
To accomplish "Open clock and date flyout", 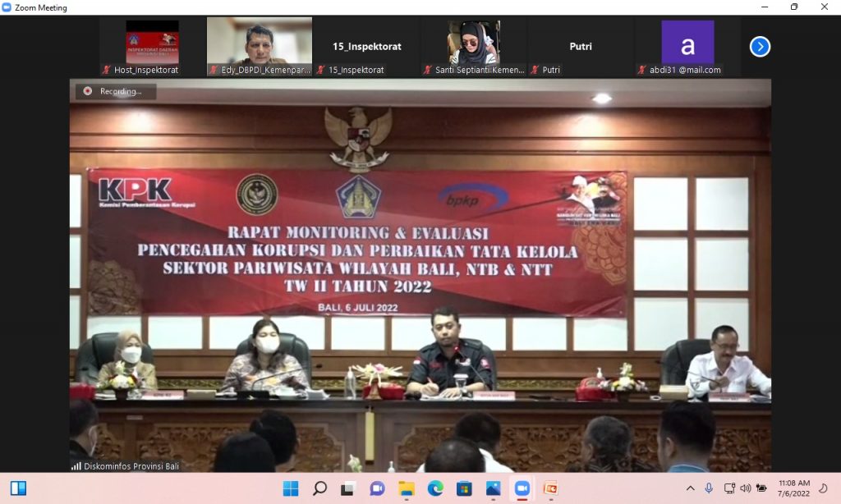I will [793, 488].
